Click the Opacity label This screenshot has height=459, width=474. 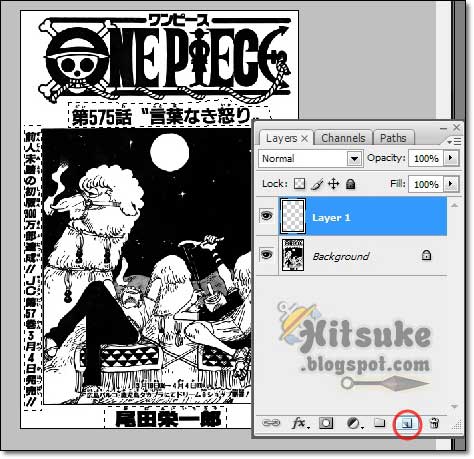(x=386, y=158)
